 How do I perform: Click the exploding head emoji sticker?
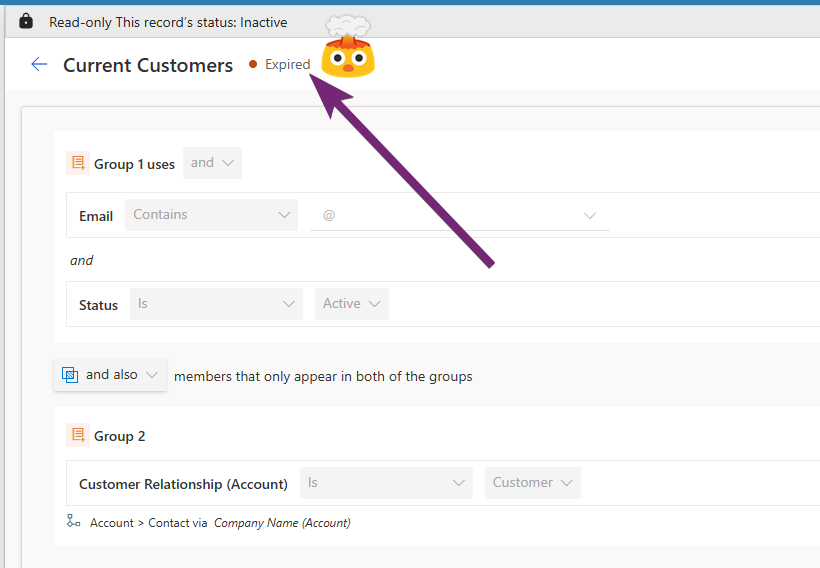(x=348, y=48)
